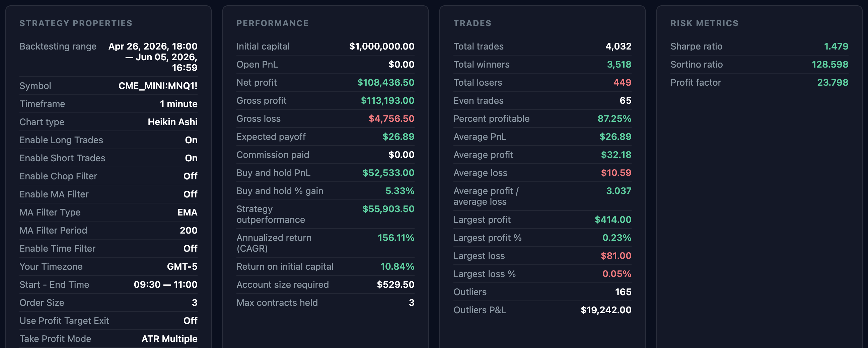The height and width of the screenshot is (348, 868).
Task: Click the 65 even trades value
Action: pyautogui.click(x=626, y=101)
